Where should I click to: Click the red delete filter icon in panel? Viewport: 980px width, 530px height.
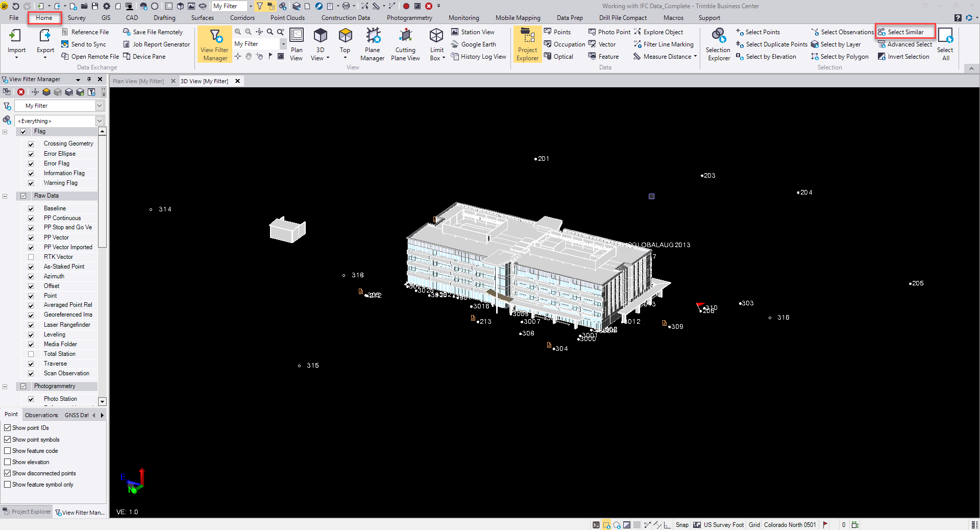coord(21,92)
